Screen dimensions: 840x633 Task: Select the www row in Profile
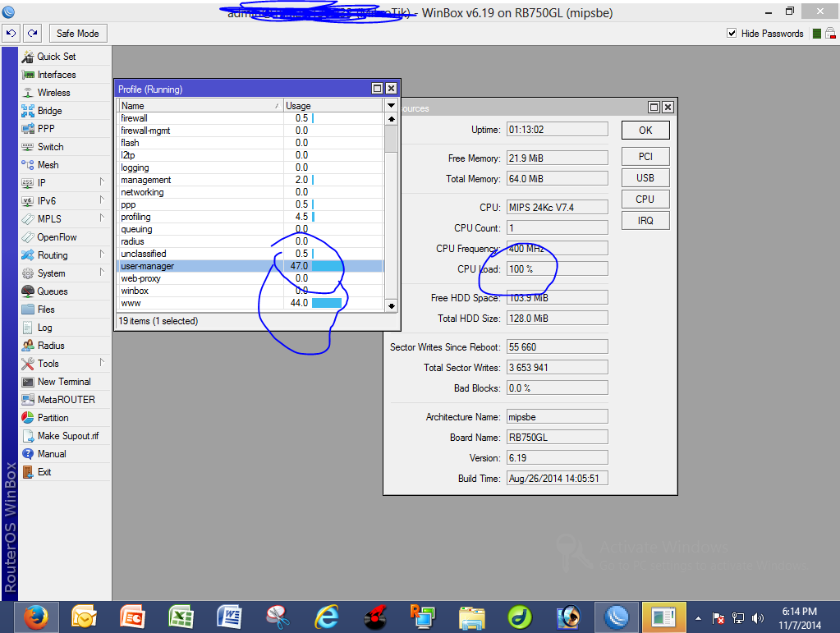(250, 303)
